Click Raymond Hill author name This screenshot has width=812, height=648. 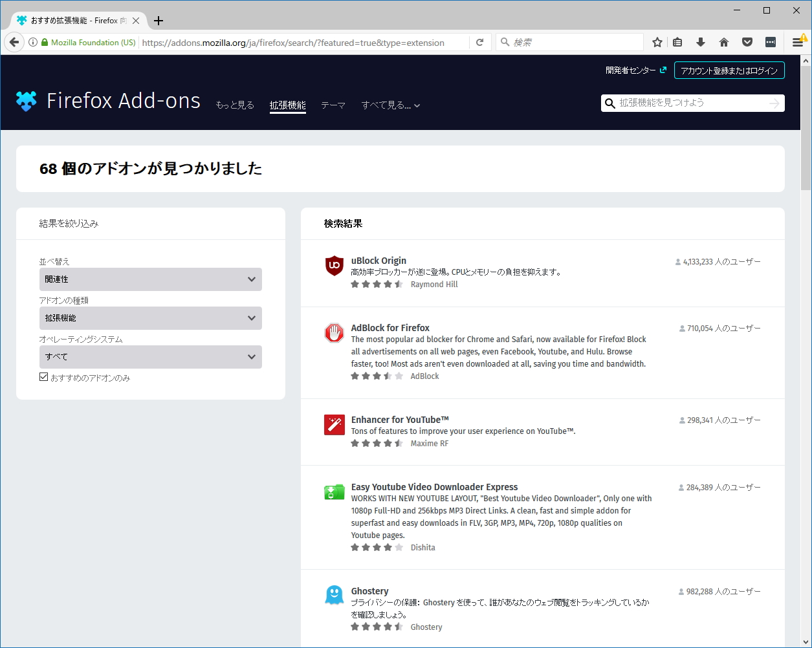pyautogui.click(x=434, y=285)
